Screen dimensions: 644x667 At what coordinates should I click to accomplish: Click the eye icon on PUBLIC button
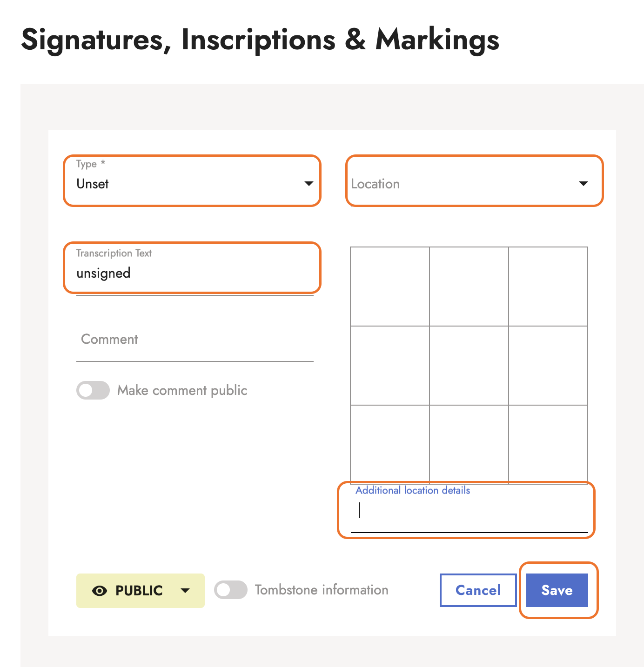(100, 591)
